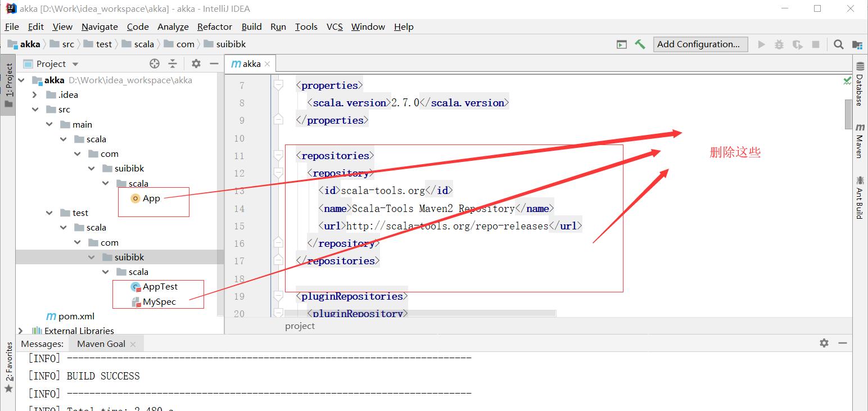The height and width of the screenshot is (411, 868).
Task: Hide the Project panel with minus icon
Action: tap(214, 64)
